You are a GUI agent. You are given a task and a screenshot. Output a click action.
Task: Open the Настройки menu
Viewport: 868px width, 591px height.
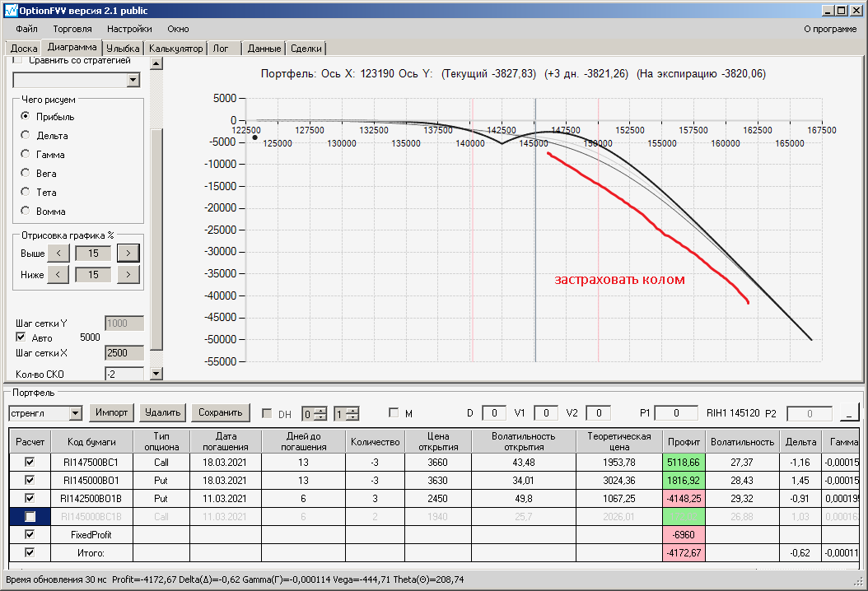click(x=129, y=29)
